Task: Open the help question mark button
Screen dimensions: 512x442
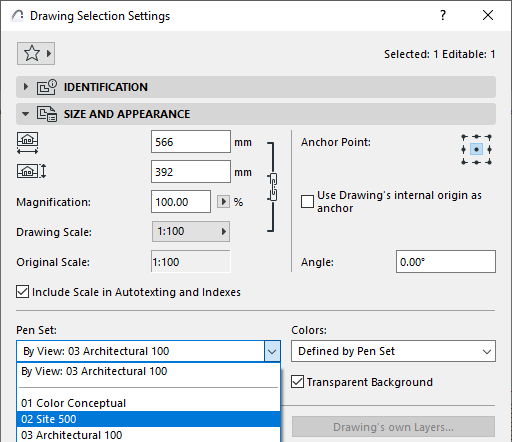Action: [x=443, y=15]
